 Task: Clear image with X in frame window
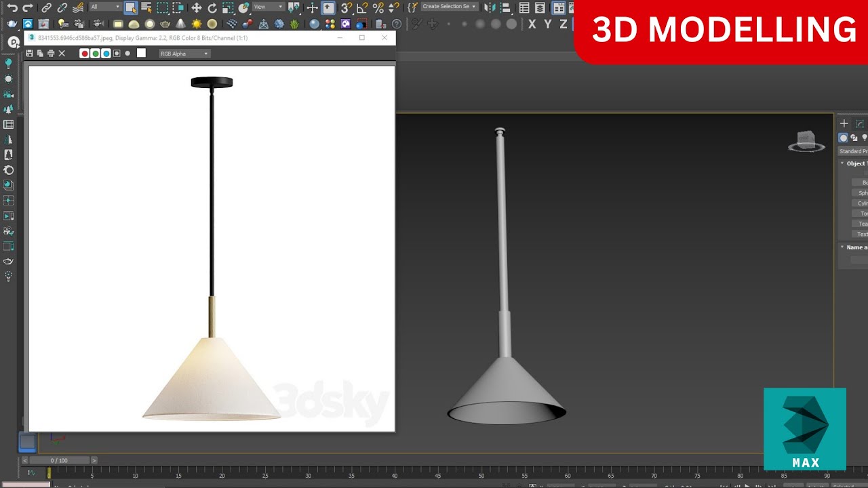62,53
